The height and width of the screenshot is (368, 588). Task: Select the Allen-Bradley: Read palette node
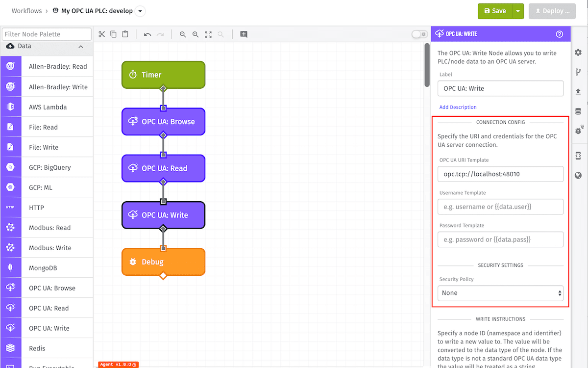click(47, 67)
